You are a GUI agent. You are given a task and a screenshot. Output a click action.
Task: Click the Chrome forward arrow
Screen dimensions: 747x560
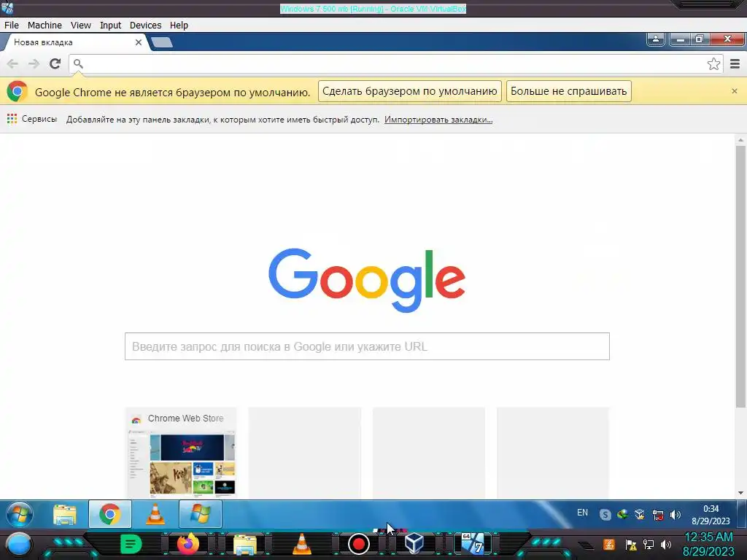coord(34,63)
